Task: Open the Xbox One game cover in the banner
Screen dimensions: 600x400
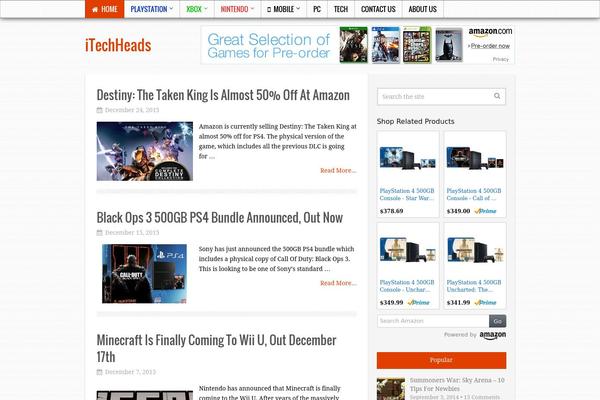Action: pyautogui.click(x=353, y=45)
